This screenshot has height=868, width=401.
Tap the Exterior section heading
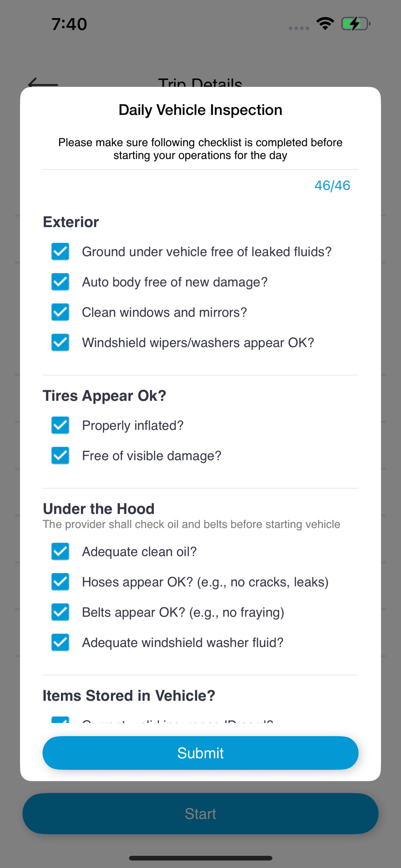point(71,222)
